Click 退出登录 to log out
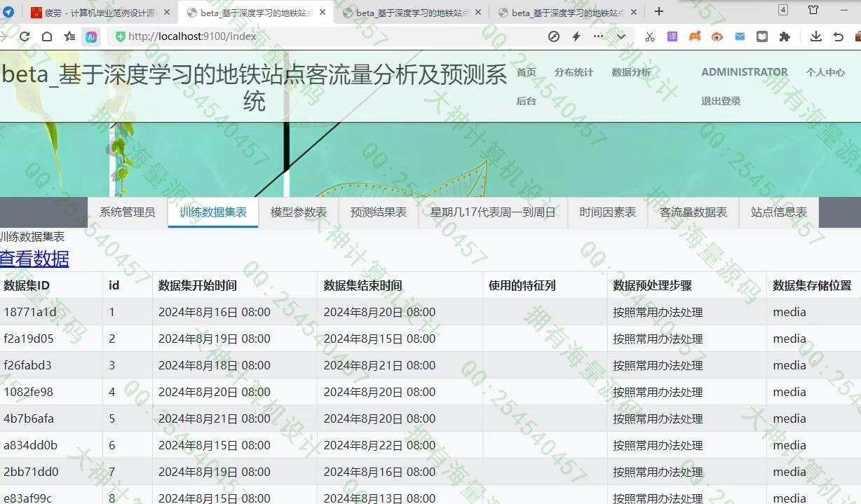 tap(721, 101)
